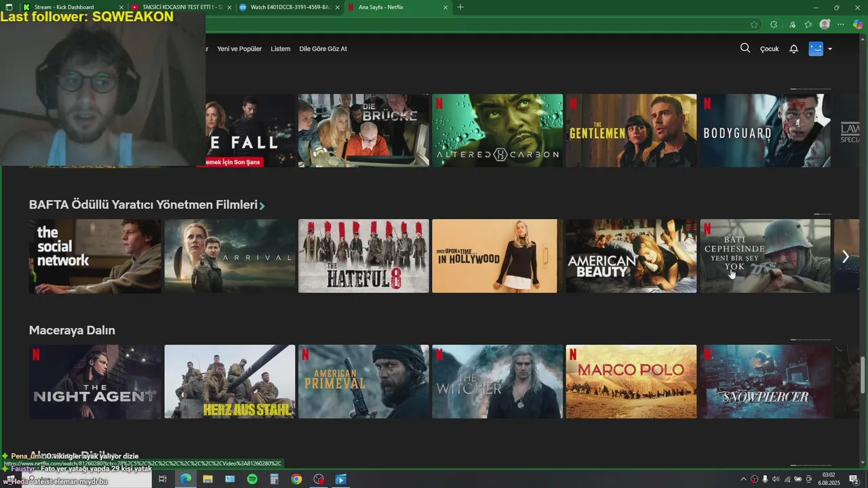
Task: Open the Edge profile avatar
Action: pos(825,24)
